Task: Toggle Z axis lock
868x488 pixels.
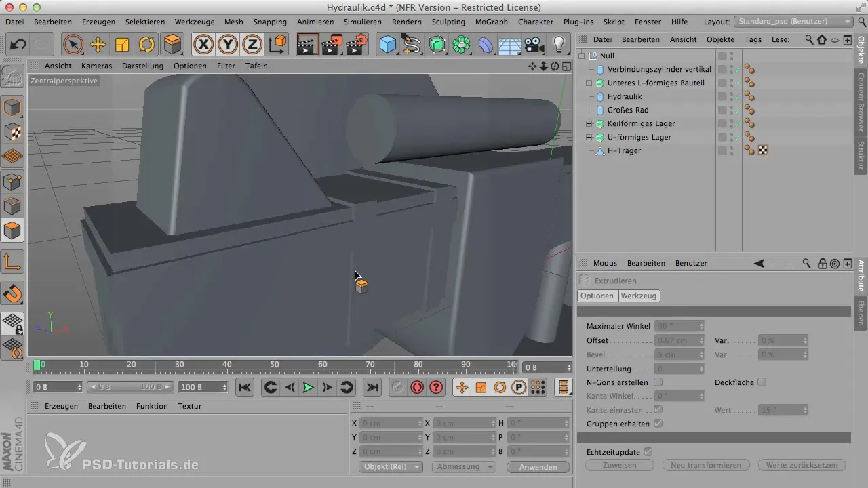Action: [252, 45]
